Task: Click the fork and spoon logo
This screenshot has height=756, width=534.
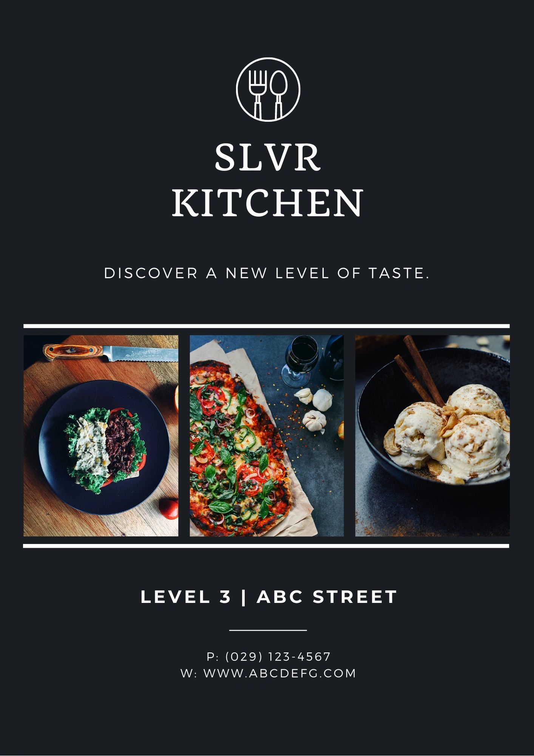Action: click(x=268, y=89)
